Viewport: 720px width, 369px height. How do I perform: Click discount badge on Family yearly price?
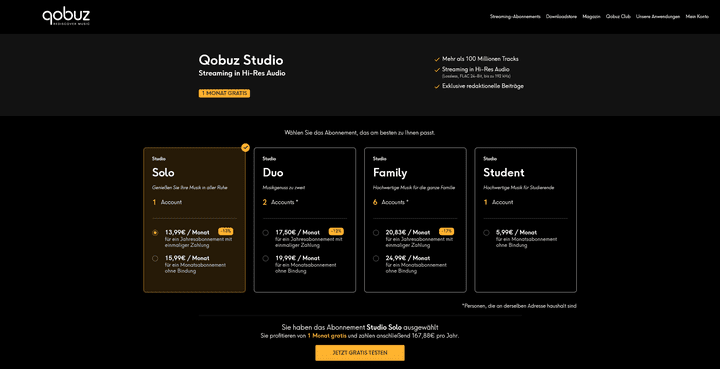pyautogui.click(x=446, y=231)
